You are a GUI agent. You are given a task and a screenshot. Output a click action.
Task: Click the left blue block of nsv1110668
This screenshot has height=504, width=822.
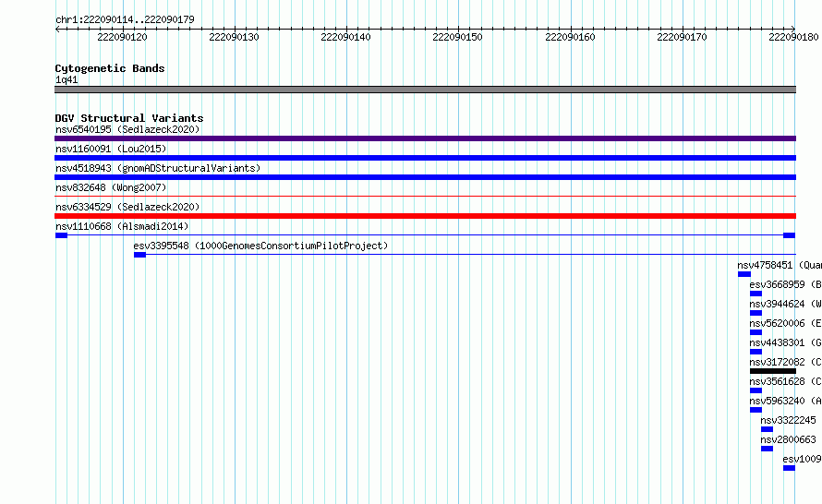tap(61, 235)
